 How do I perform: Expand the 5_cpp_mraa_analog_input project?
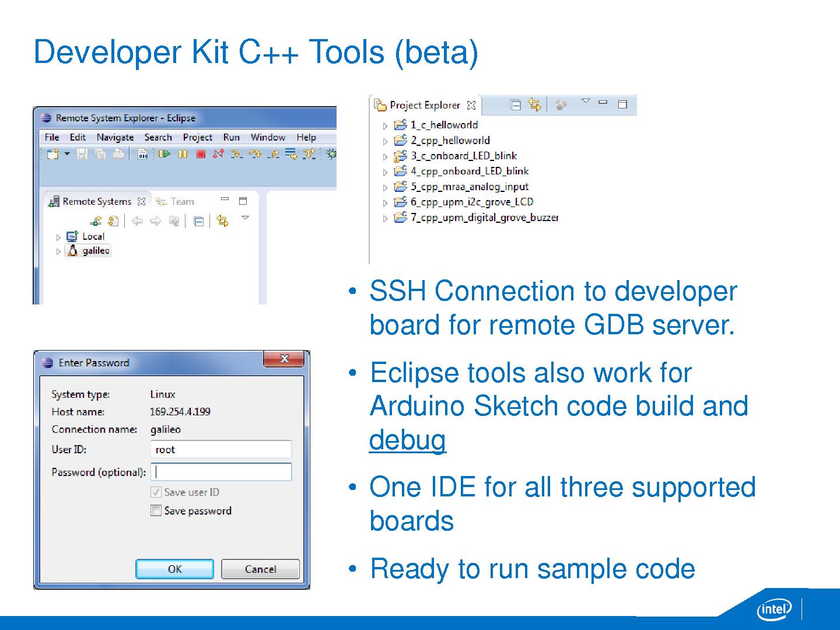[385, 187]
